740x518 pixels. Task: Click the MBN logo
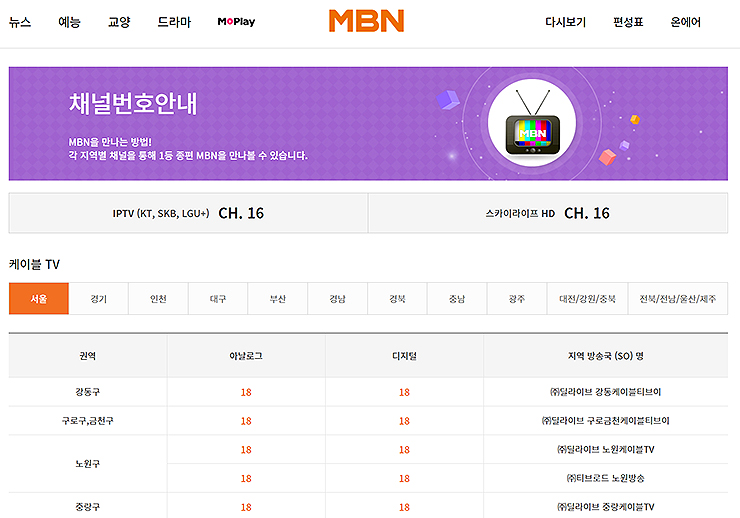pos(366,21)
